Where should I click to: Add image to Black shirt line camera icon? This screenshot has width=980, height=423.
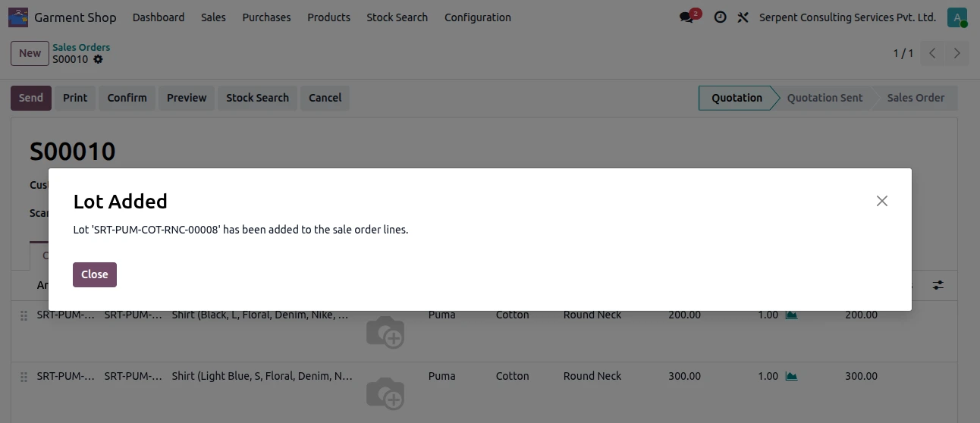coord(385,331)
